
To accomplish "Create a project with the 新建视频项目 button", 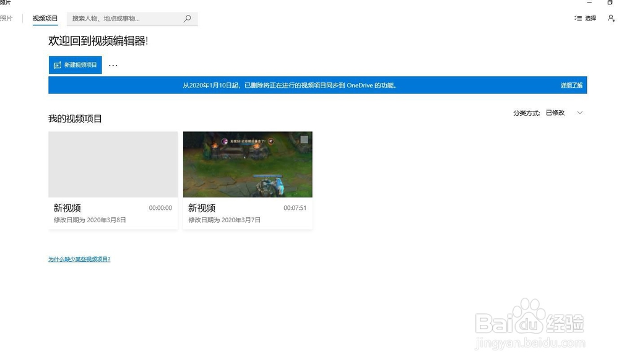I will tap(75, 64).
